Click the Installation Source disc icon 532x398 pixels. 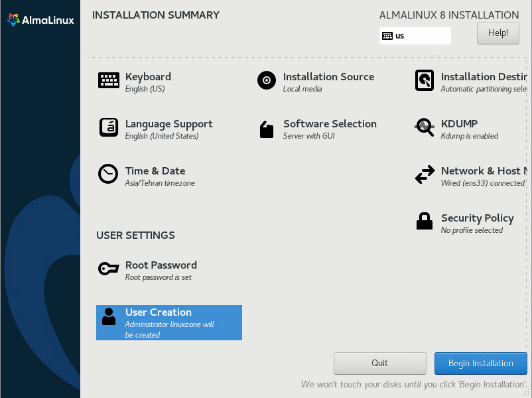267,80
